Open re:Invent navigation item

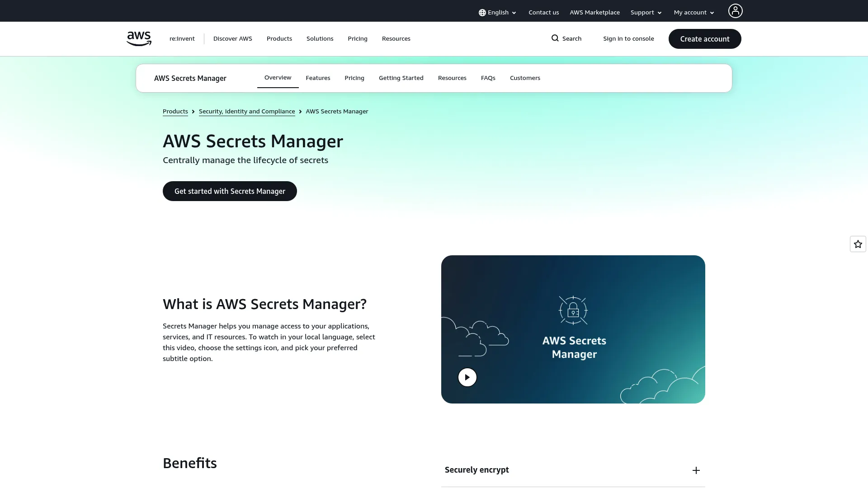(182, 39)
